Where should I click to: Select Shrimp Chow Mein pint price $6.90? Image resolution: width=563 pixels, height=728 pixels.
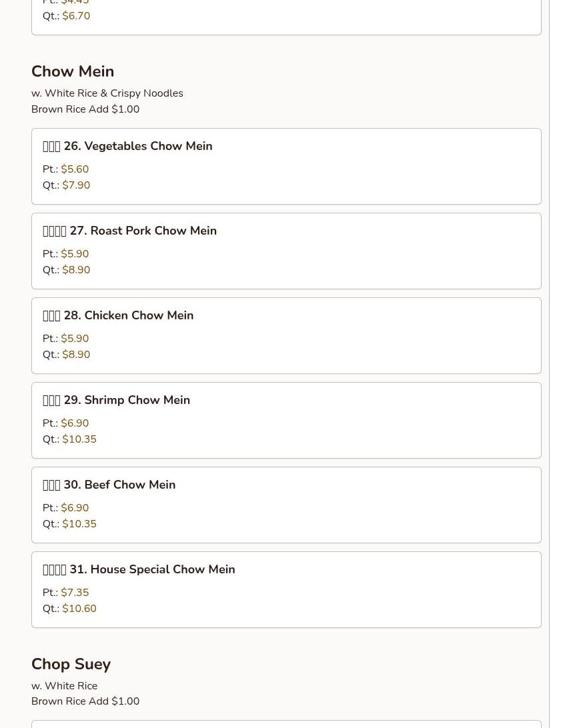tap(75, 423)
